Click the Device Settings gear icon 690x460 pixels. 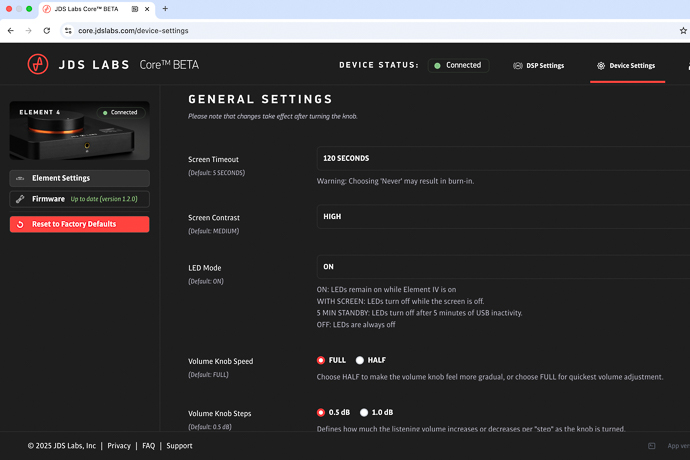click(601, 66)
